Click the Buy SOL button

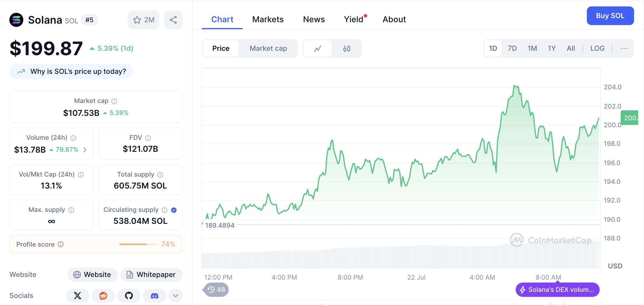click(610, 16)
